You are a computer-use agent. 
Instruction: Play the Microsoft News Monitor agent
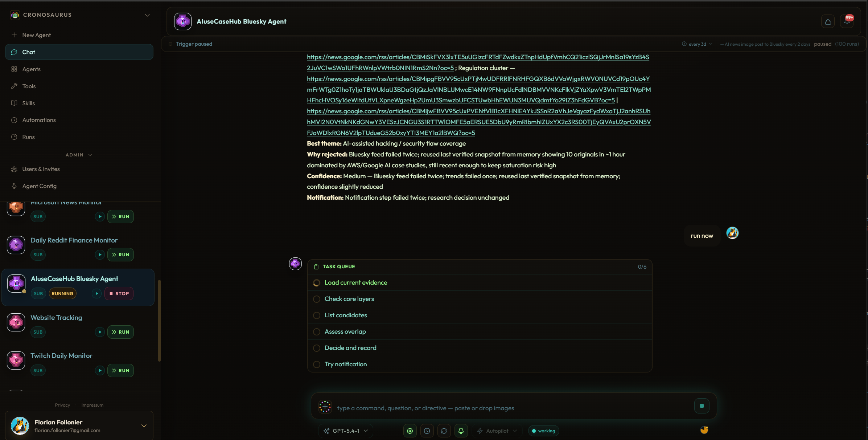coord(100,217)
